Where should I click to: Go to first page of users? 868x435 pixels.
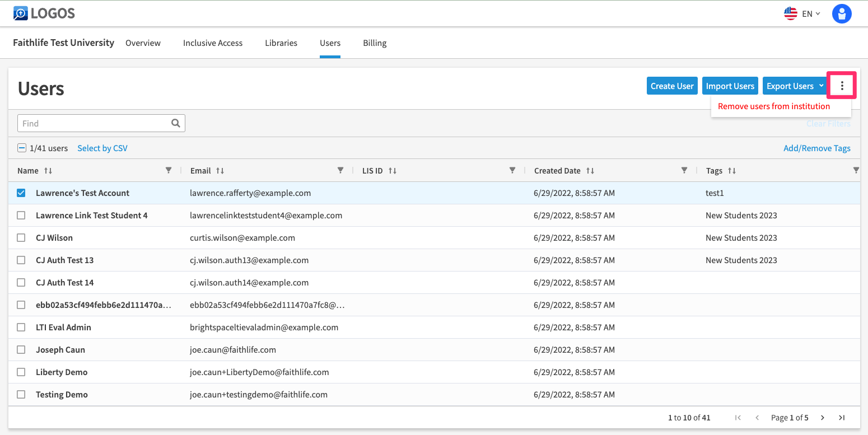pos(738,418)
